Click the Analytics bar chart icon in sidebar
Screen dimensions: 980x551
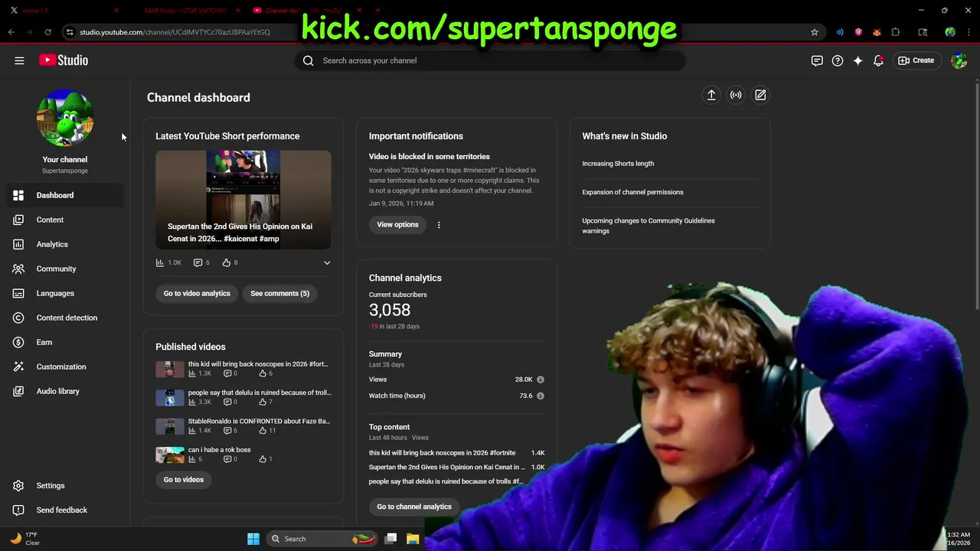[18, 244]
